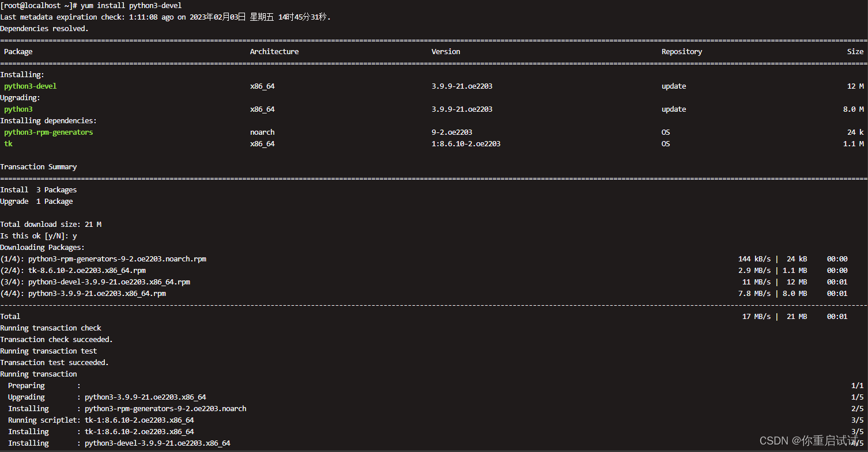Click the tk package name in dependencies list
The width and height of the screenshot is (868, 452).
pyautogui.click(x=8, y=143)
